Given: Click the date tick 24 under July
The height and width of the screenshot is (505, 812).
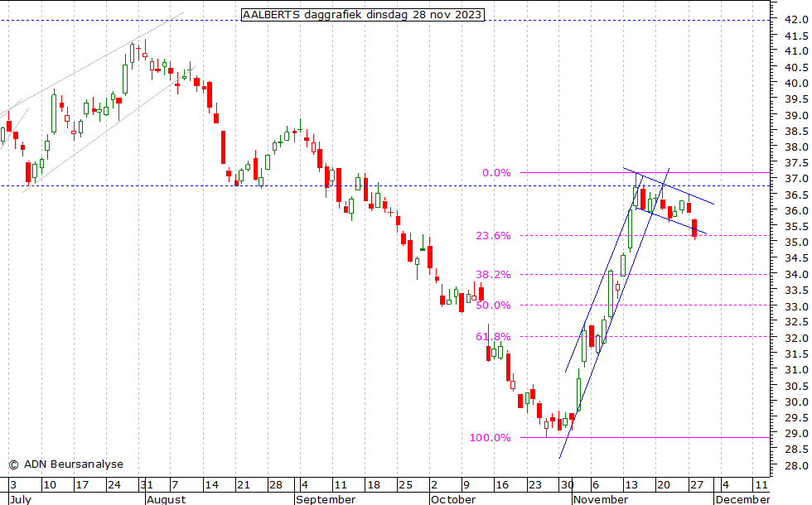Looking at the screenshot, I should 114,485.
